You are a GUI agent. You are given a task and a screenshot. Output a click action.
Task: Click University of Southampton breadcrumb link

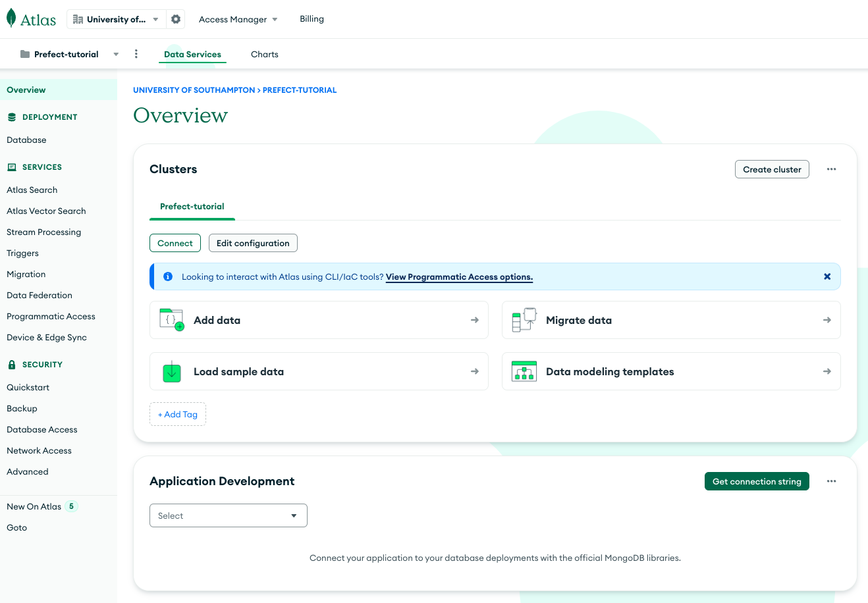(x=194, y=90)
